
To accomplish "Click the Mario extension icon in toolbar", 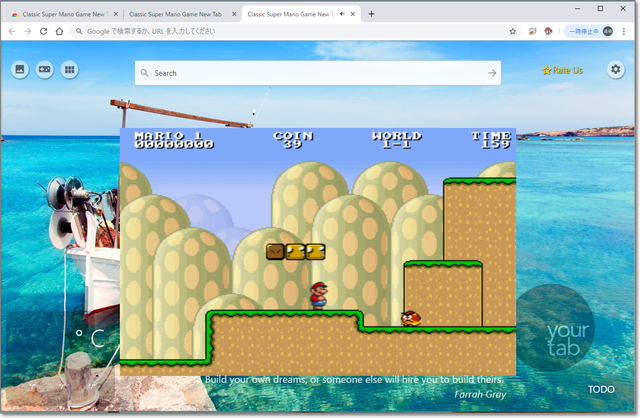I will pyautogui.click(x=548, y=31).
